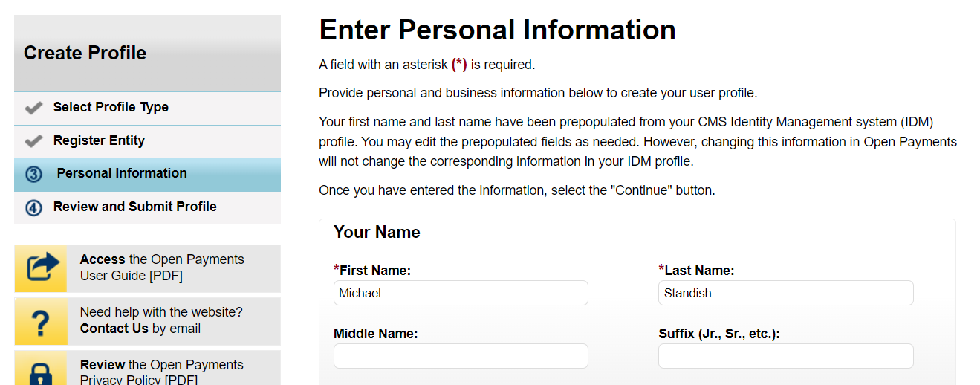Click the yellow share arrow icon
The image size is (980, 385).
41,268
